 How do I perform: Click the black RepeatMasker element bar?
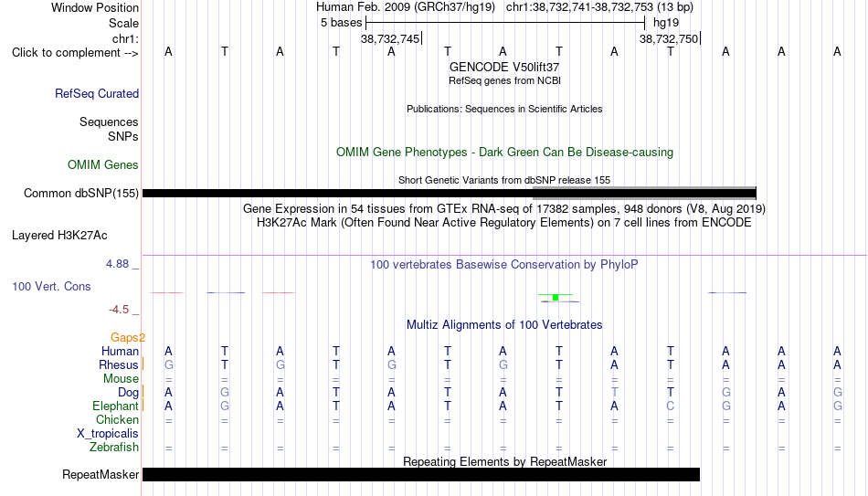pyautogui.click(x=421, y=474)
